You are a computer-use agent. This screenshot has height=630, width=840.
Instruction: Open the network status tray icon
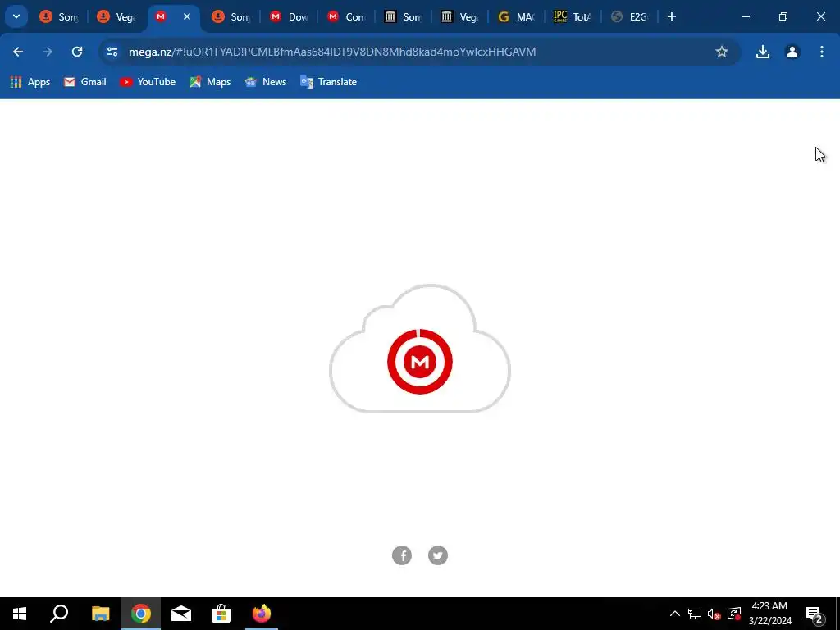point(695,614)
